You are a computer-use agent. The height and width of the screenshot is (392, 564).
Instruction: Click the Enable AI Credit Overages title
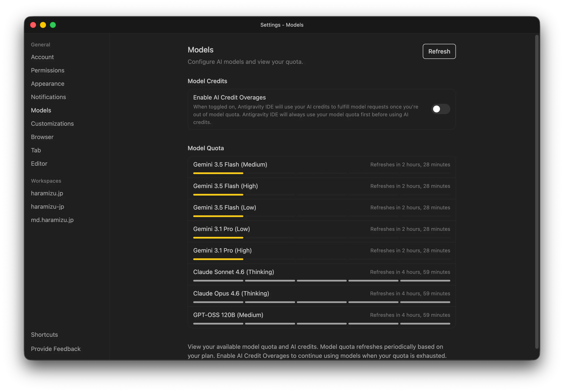coord(229,97)
